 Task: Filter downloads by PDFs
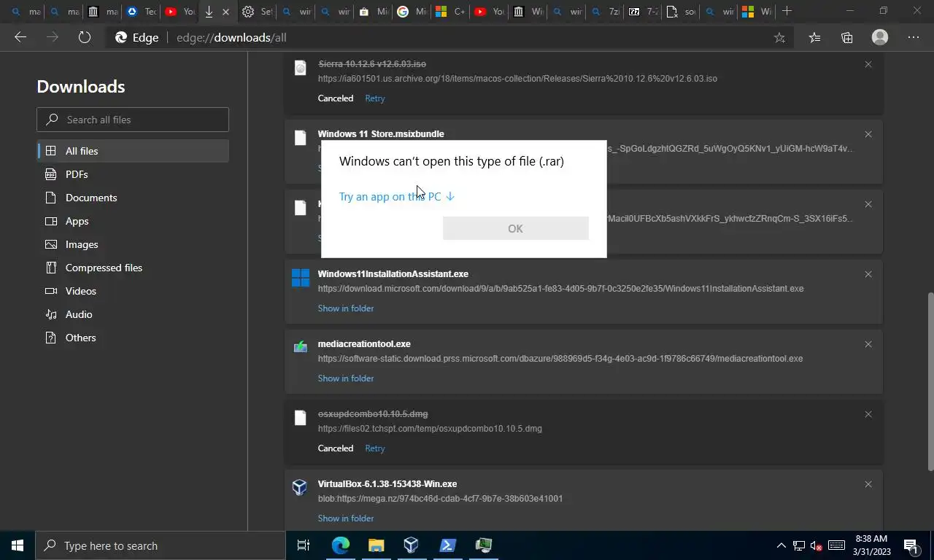click(133, 174)
